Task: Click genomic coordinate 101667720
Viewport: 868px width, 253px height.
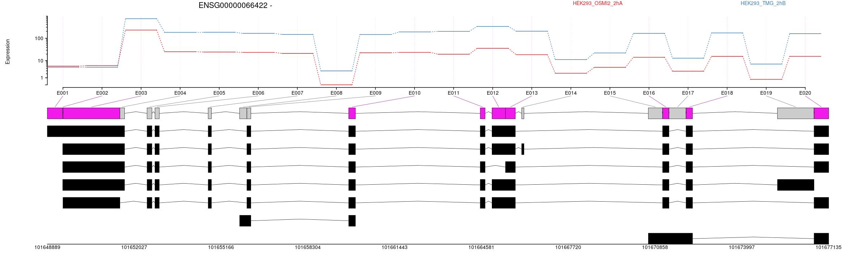Action: [x=568, y=248]
